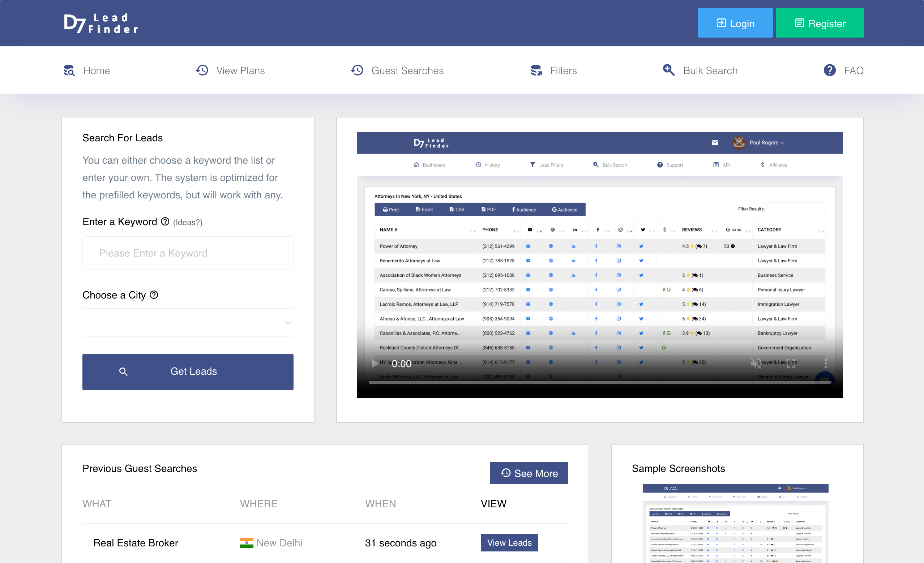Go to Guest Searches page
Screen dimensions: 924x563
[x=397, y=70]
